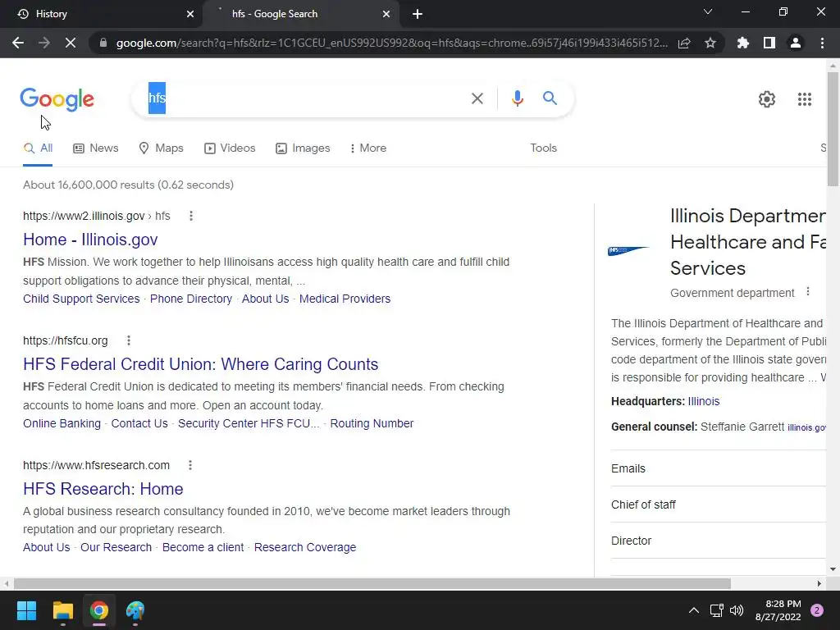Click the blue search magnifier button
840x630 pixels.
(x=550, y=98)
